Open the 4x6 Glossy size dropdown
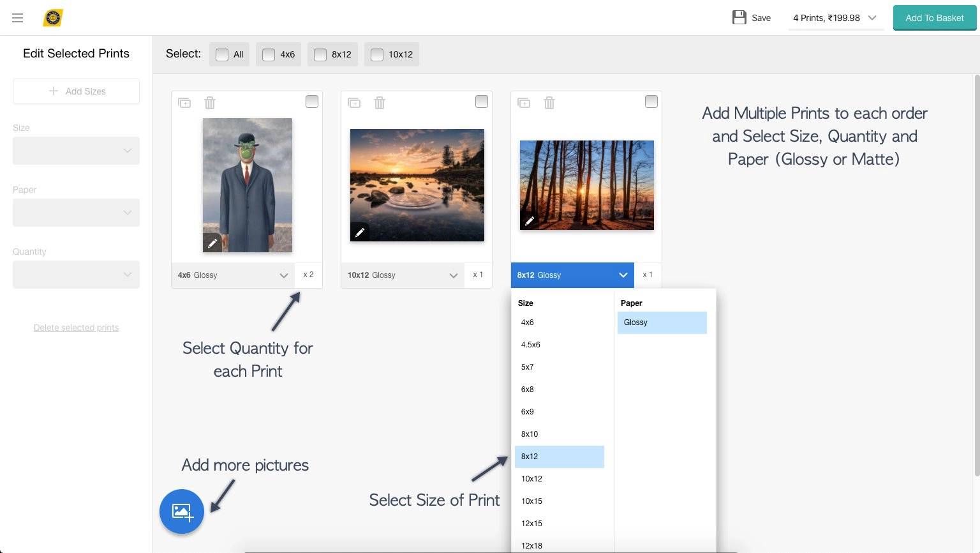The height and width of the screenshot is (553, 980). 233,275
